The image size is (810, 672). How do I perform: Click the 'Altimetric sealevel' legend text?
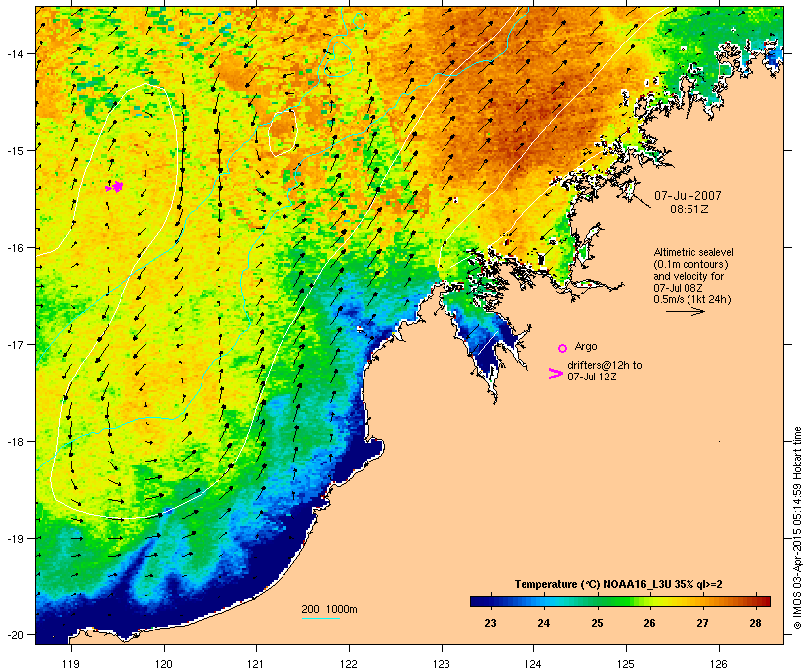pos(693,252)
